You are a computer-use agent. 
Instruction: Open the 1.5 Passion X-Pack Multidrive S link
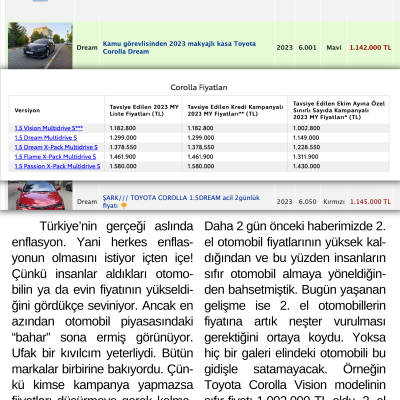coord(57,166)
